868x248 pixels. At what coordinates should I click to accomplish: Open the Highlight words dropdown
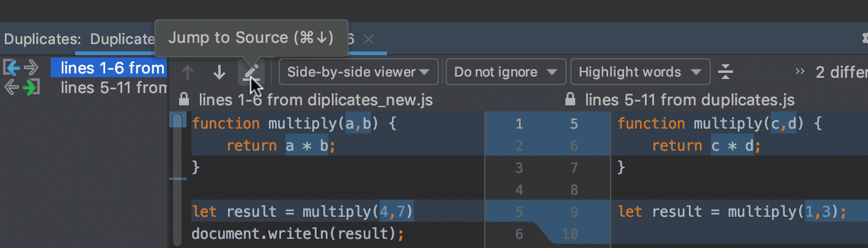tap(639, 72)
